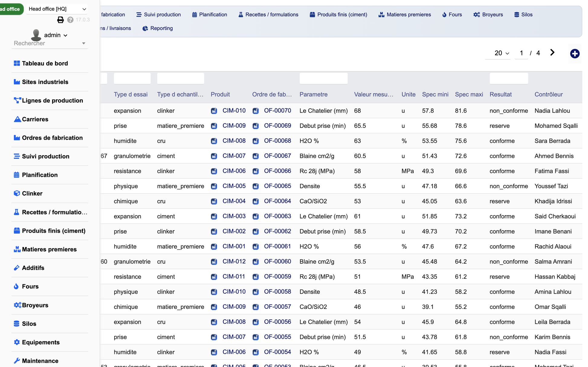588x367 pixels.
Task: Click Nadia Lahlou controller cell
Action: coord(552,111)
